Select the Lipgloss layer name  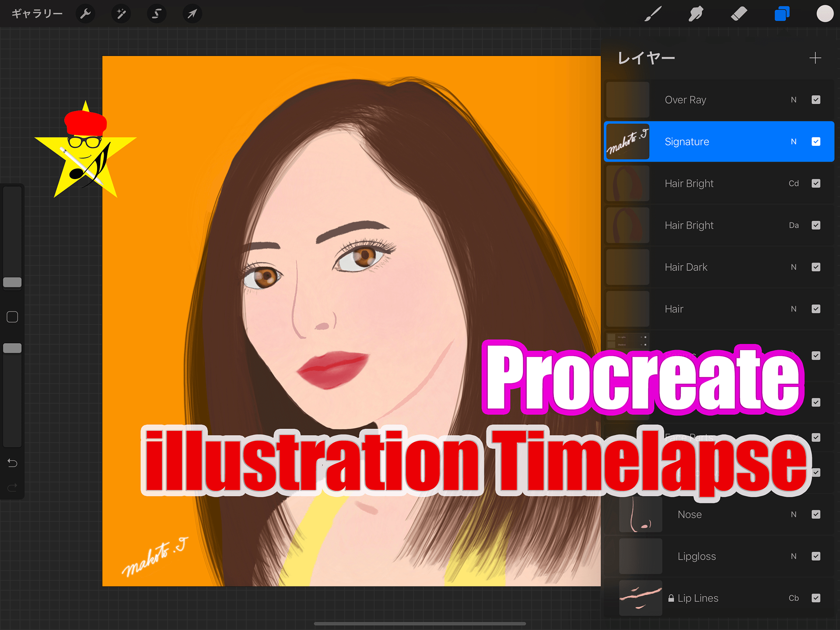[x=696, y=556]
